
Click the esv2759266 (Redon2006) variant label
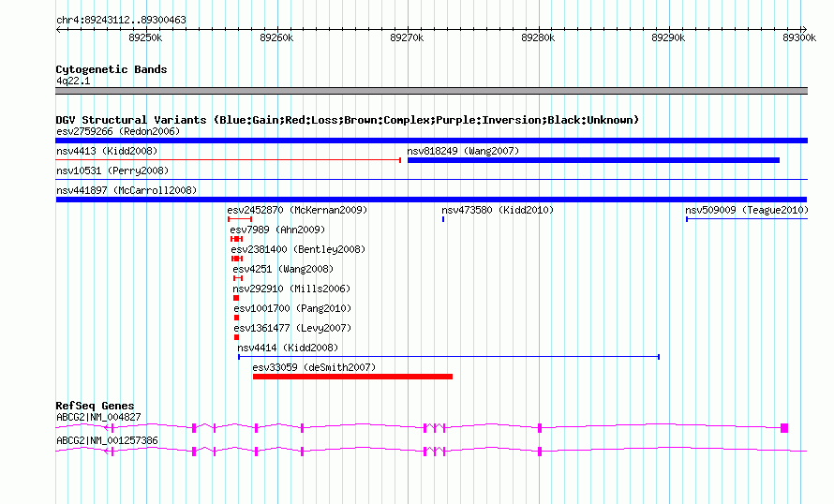[x=118, y=131]
